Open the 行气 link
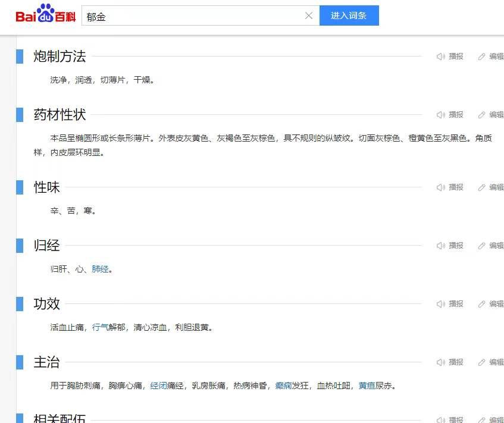This screenshot has width=504, height=423. coord(100,328)
